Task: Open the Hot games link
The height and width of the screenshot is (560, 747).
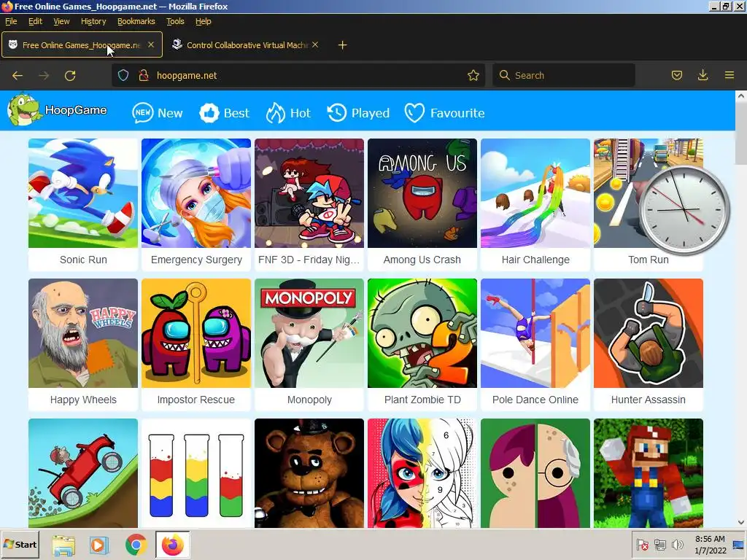Action: click(300, 113)
